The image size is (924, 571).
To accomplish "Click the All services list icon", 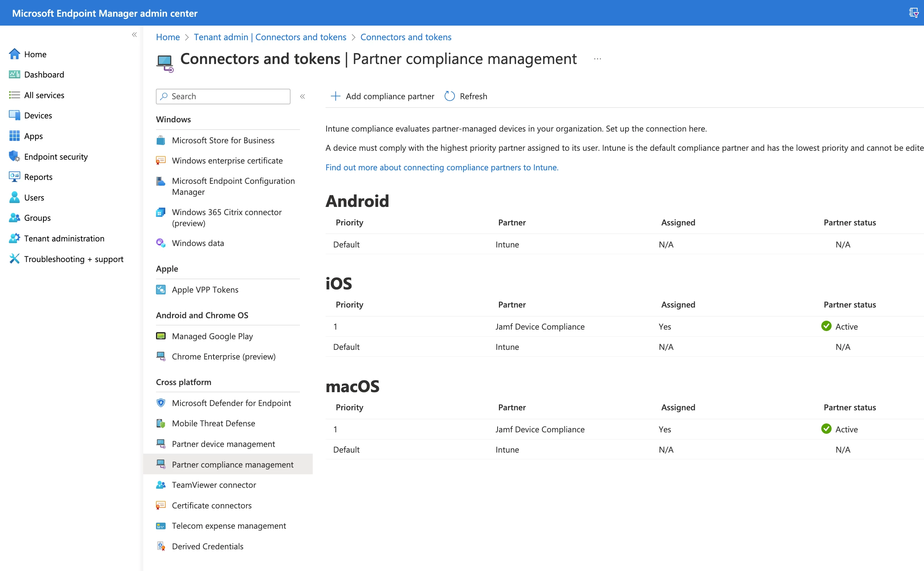I will 14,95.
